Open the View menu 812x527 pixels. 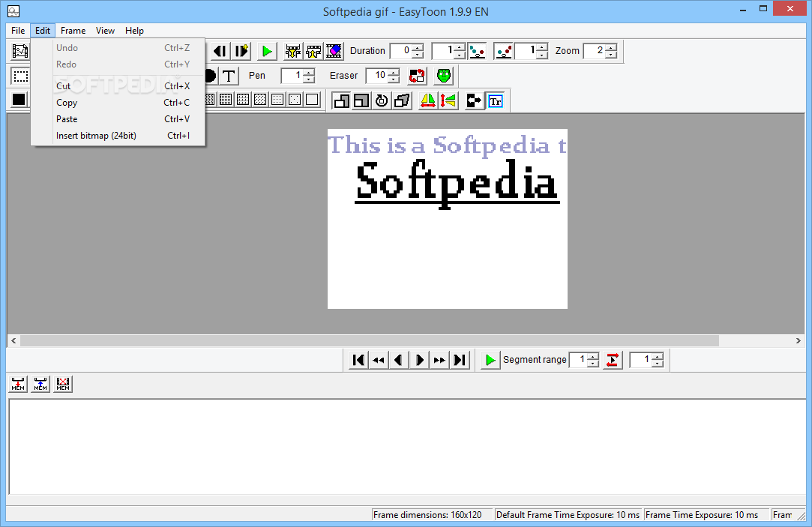[105, 31]
